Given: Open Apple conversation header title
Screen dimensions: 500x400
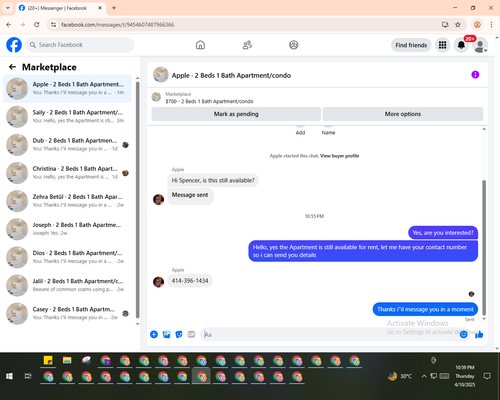Looking at the screenshot, I should point(231,75).
